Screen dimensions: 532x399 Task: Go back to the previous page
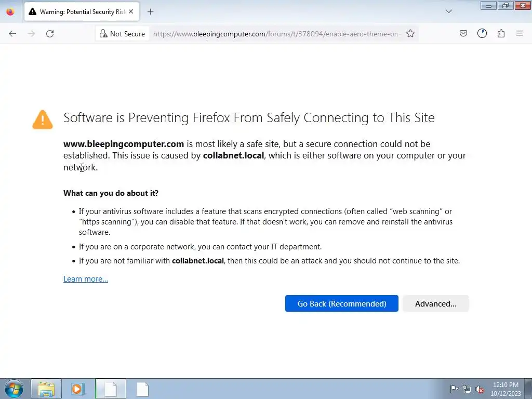(x=12, y=34)
